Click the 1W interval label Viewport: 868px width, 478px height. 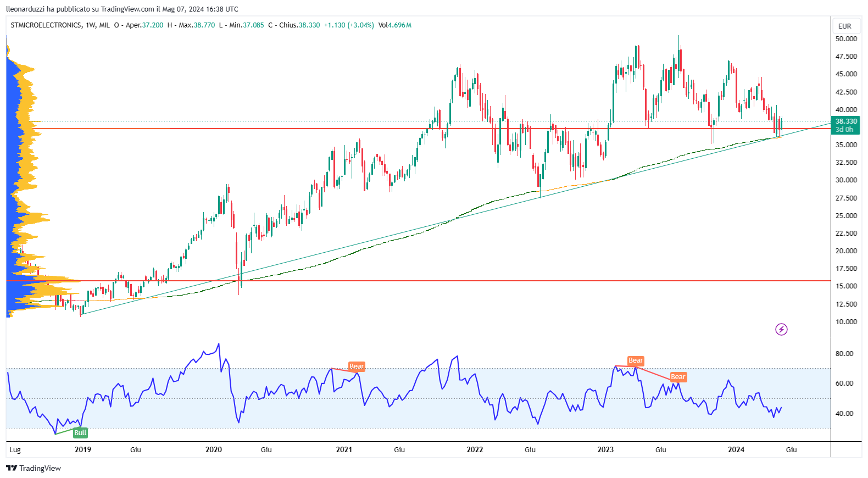(x=91, y=25)
